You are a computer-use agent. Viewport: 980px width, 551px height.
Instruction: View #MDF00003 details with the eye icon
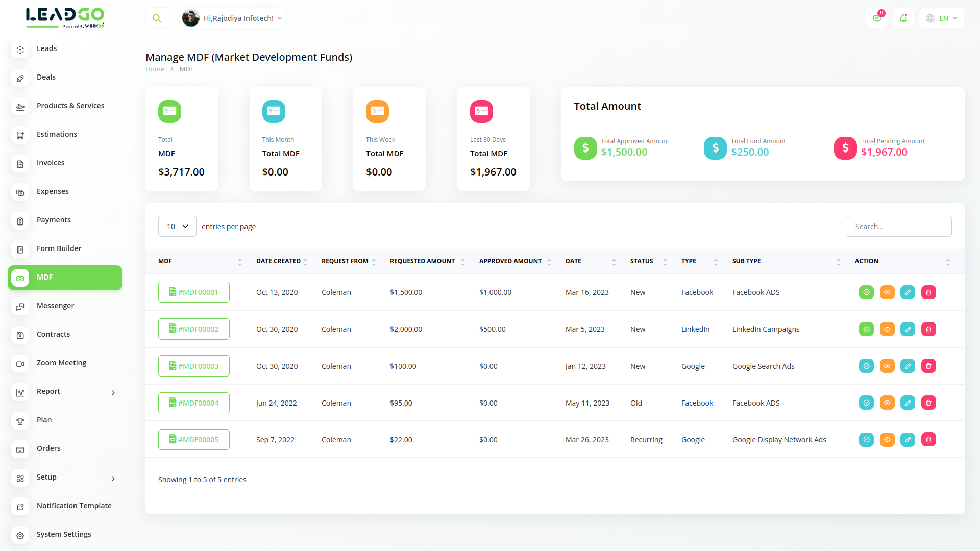(887, 366)
